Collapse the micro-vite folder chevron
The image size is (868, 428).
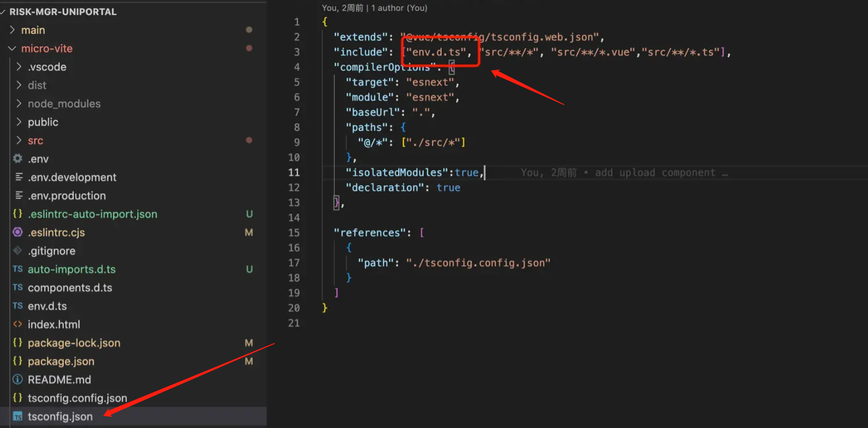12,48
